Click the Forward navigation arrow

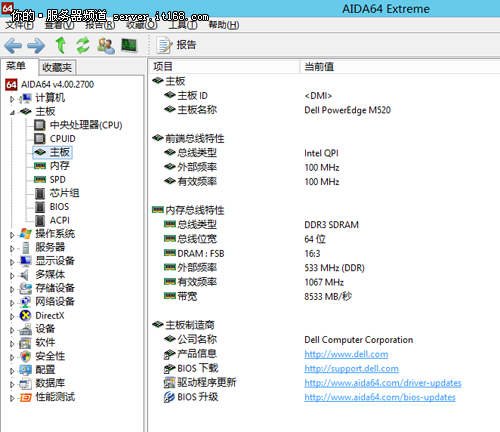pyautogui.click(x=36, y=46)
